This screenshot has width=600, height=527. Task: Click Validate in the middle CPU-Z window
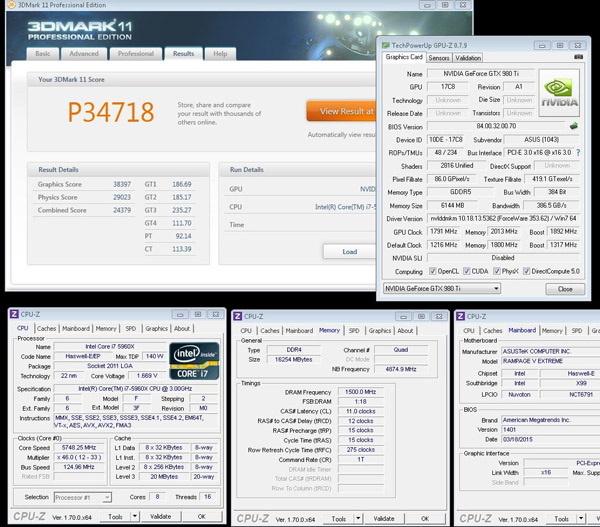click(x=384, y=519)
